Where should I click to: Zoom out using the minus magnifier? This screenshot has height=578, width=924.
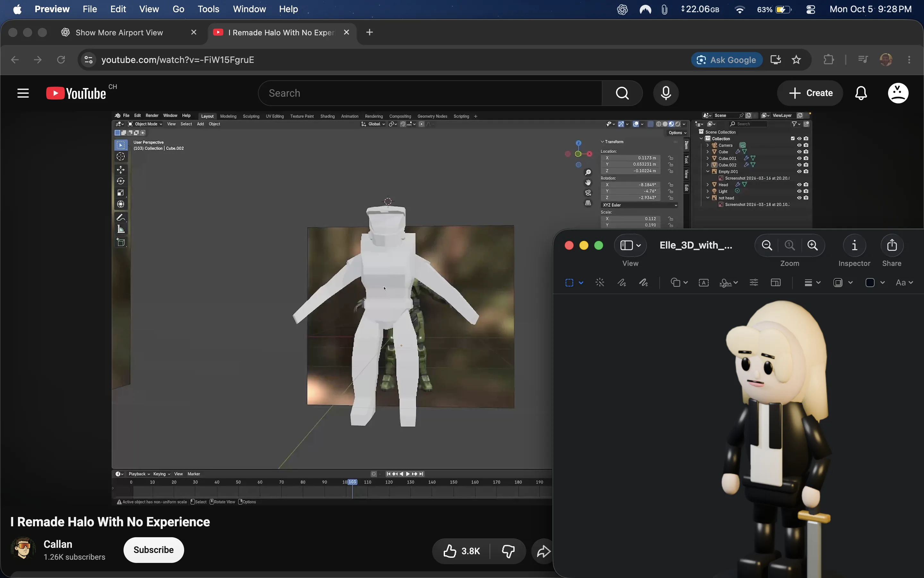767,245
